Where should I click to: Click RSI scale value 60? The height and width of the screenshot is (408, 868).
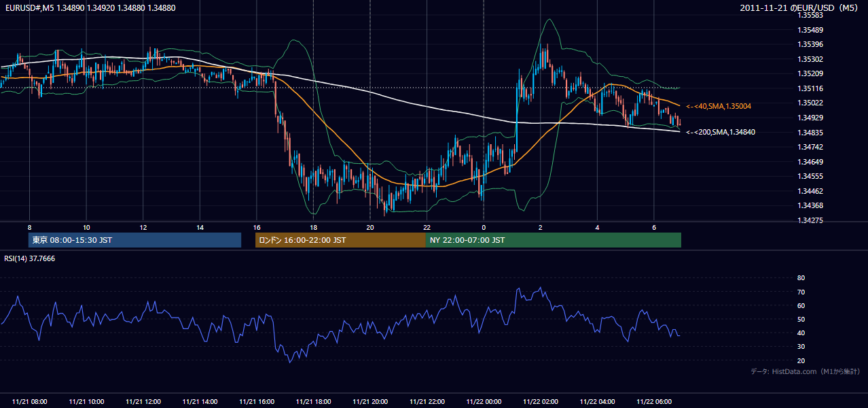coord(801,305)
